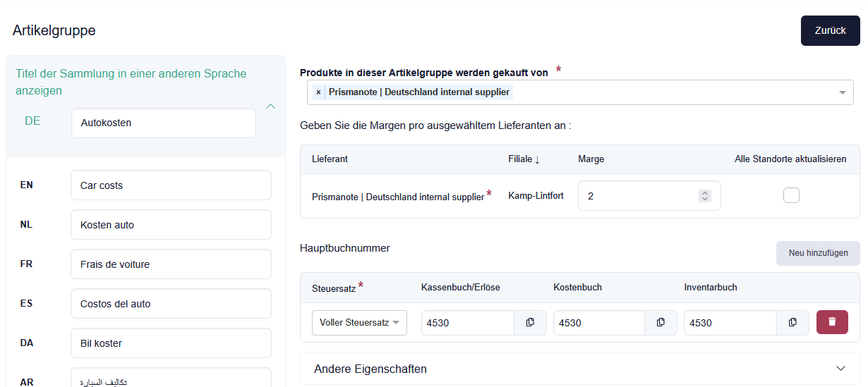Edit the FR field Frais de voiture
Image resolution: width=868 pixels, height=387 pixels.
[171, 264]
